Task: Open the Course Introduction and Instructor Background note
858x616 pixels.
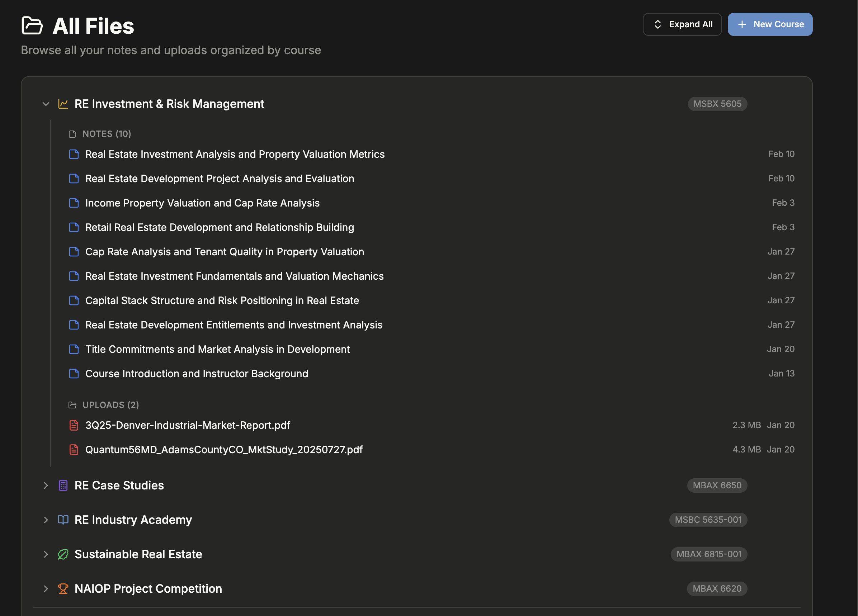Action: pyautogui.click(x=197, y=374)
